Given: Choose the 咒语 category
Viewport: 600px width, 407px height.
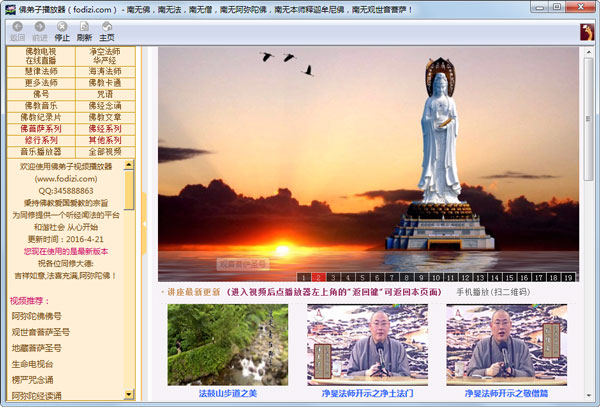Looking at the screenshot, I should tap(105, 94).
